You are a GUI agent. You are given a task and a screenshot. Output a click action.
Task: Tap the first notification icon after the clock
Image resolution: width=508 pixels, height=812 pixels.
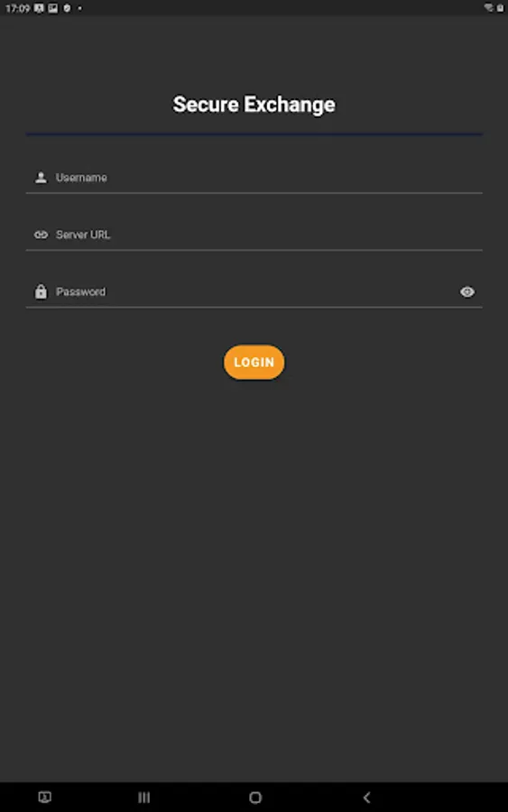(x=39, y=8)
